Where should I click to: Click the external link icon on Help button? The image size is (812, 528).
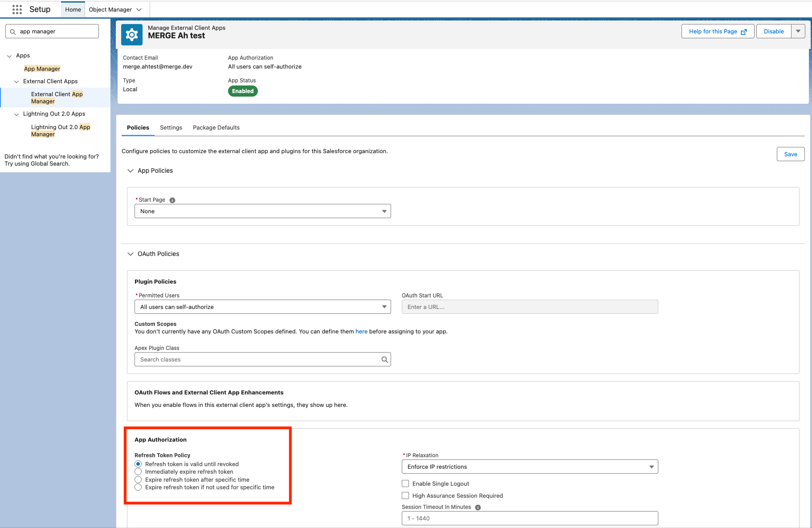pyautogui.click(x=744, y=32)
